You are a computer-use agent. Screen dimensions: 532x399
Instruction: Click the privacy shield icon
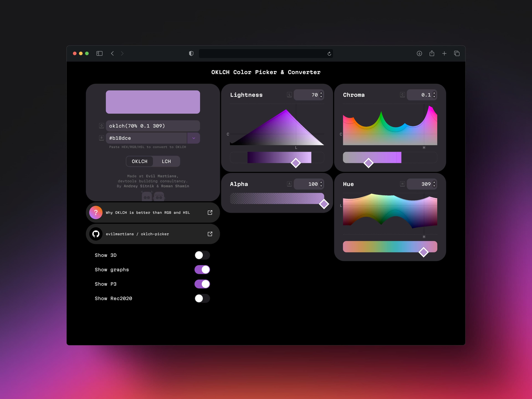point(191,53)
